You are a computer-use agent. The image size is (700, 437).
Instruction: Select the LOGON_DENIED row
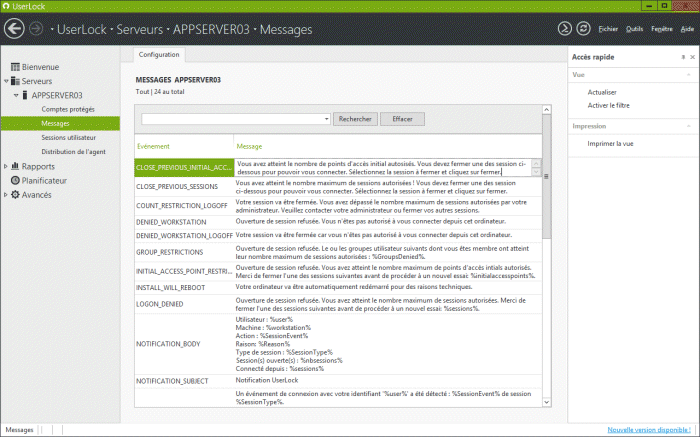click(338, 304)
